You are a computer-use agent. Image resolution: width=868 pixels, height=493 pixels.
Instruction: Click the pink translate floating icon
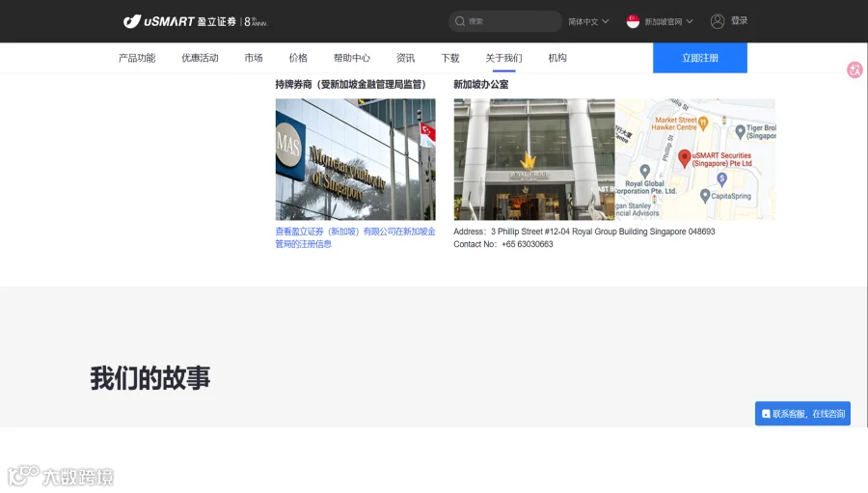tap(854, 69)
